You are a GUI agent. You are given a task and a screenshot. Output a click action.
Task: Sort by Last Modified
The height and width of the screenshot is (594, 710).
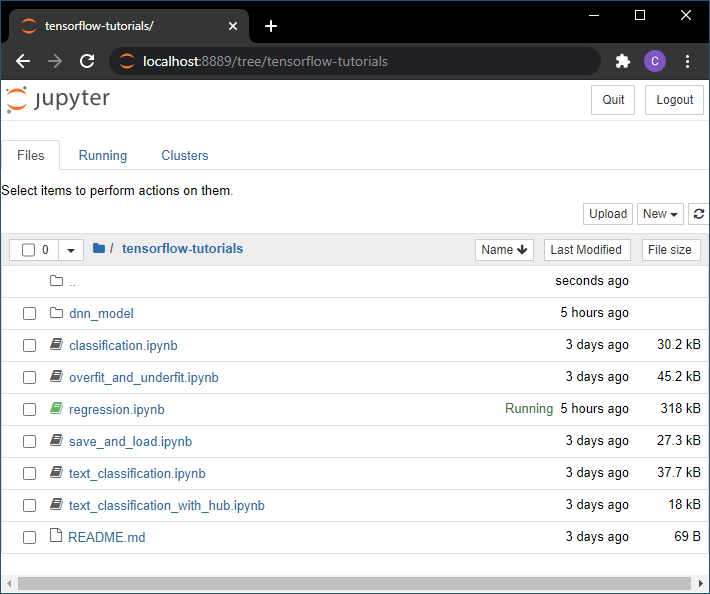[x=587, y=250]
